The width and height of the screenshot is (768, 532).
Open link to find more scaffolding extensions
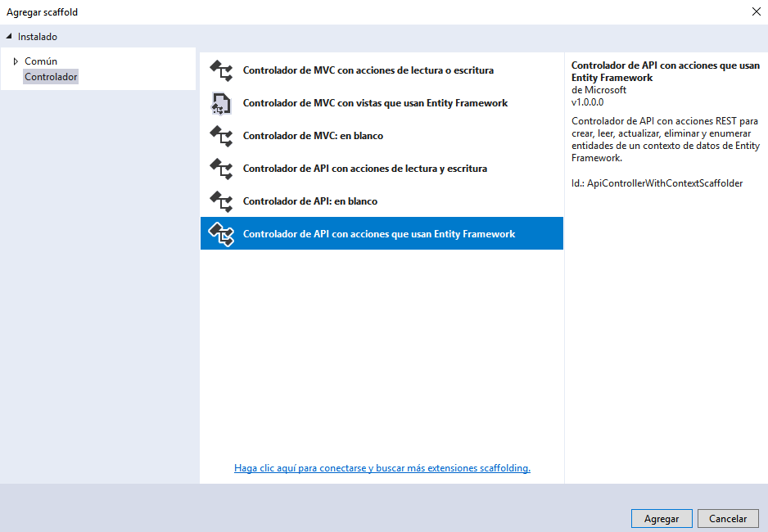click(x=382, y=468)
